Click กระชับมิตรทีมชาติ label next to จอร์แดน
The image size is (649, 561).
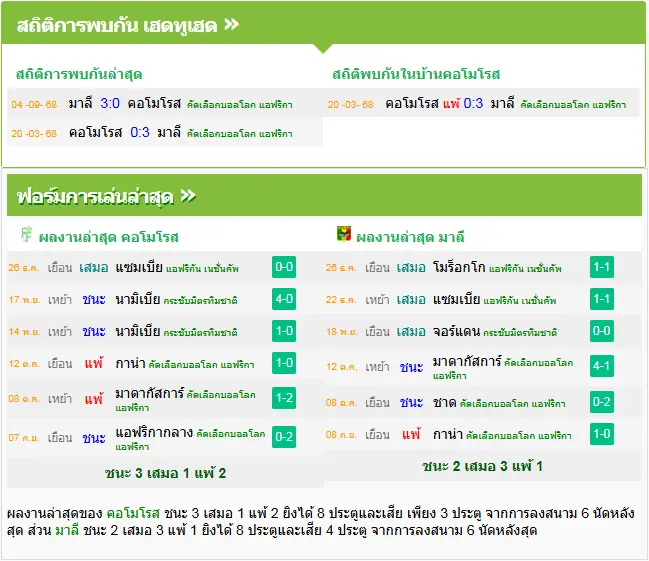pos(520,332)
